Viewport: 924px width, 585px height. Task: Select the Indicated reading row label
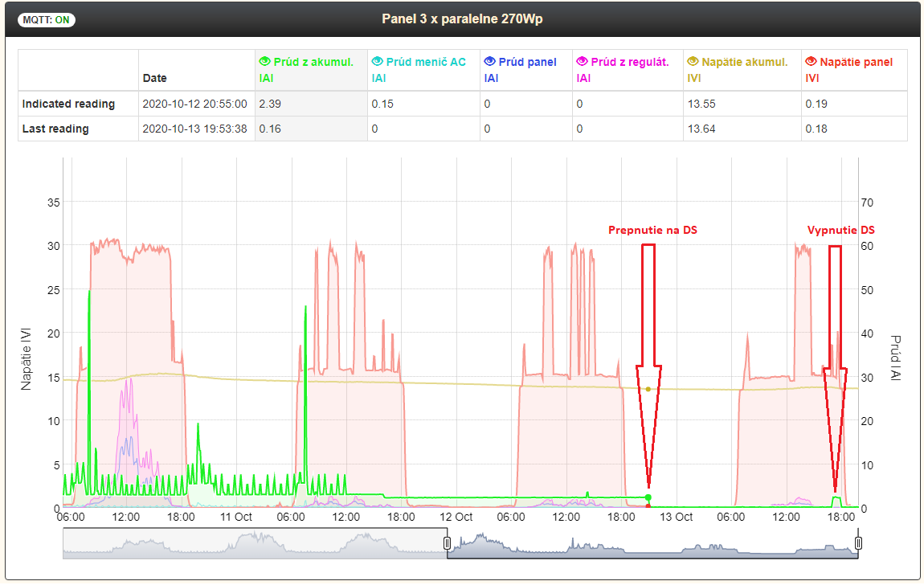tap(68, 104)
